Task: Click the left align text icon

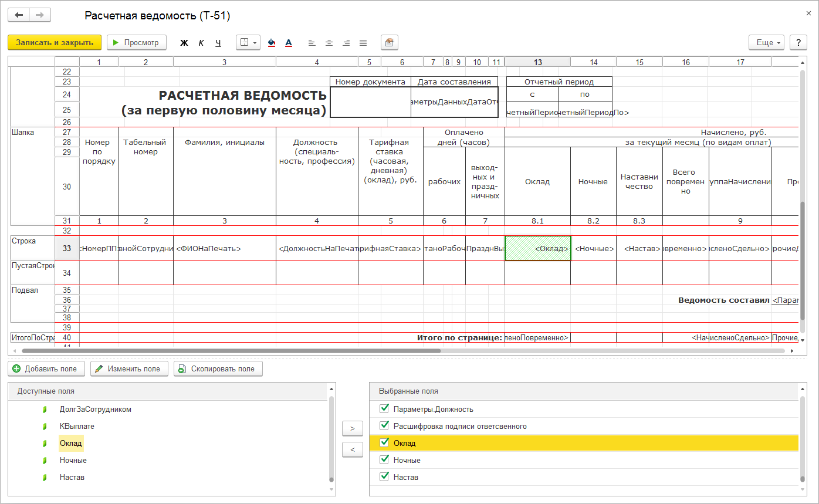Action: pos(312,43)
